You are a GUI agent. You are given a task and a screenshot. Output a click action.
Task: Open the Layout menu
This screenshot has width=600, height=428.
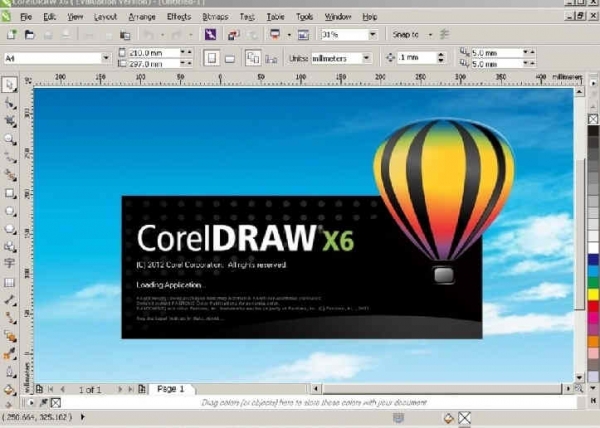click(105, 17)
